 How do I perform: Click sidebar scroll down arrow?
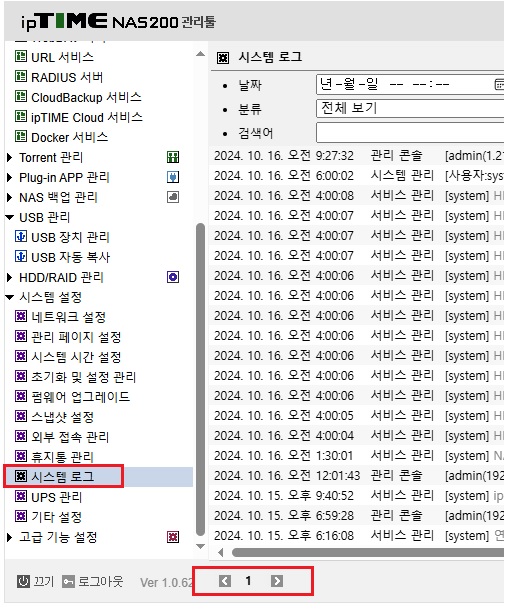[x=200, y=546]
